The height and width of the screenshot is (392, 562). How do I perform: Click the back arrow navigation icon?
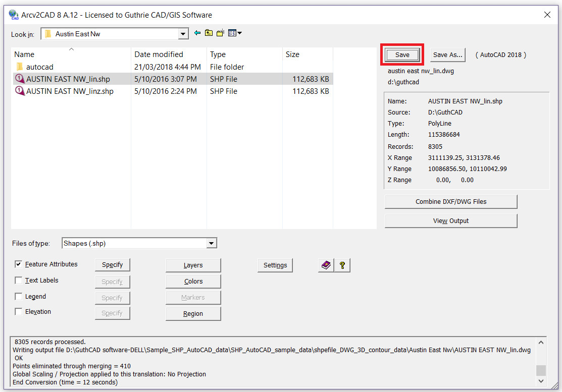[x=197, y=33]
